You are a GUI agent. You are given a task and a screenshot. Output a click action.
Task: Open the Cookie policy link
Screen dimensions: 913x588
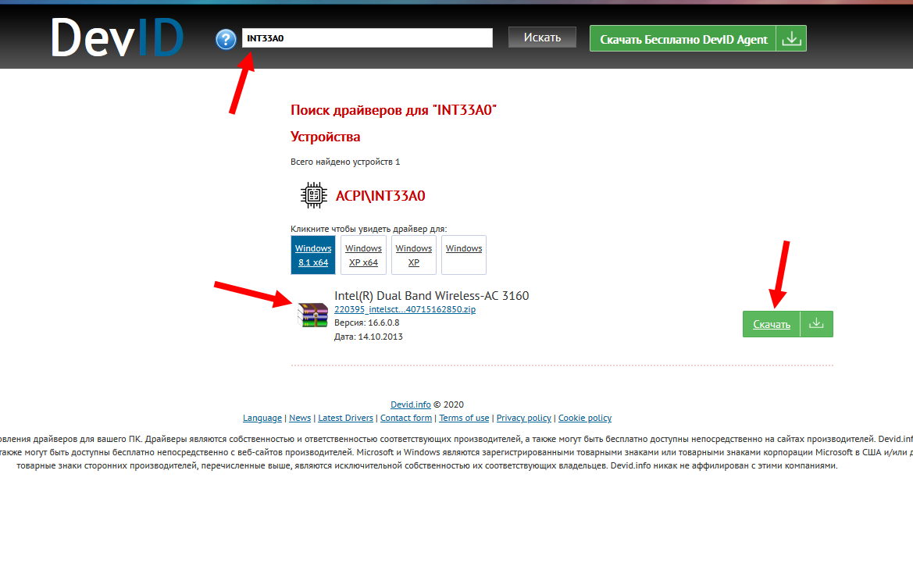pos(585,418)
